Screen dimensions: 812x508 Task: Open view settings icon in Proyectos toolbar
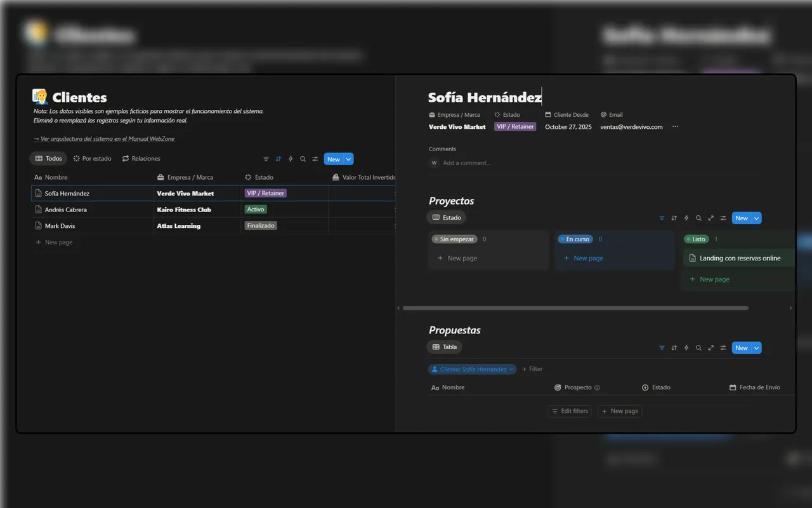[723, 218]
